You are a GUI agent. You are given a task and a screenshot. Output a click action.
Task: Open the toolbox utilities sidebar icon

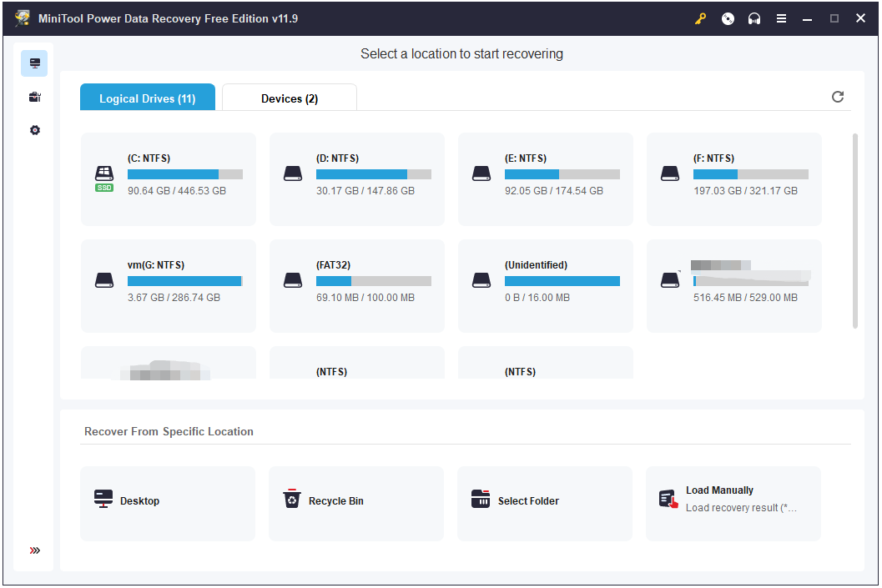[35, 97]
